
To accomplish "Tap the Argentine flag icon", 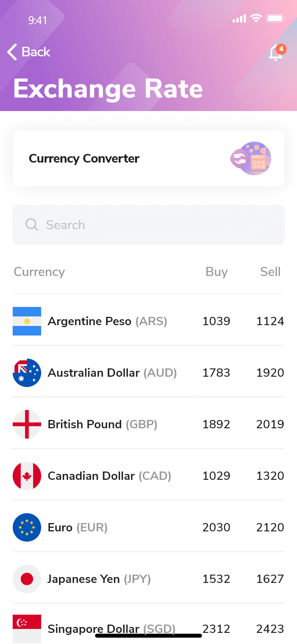I will [27, 321].
